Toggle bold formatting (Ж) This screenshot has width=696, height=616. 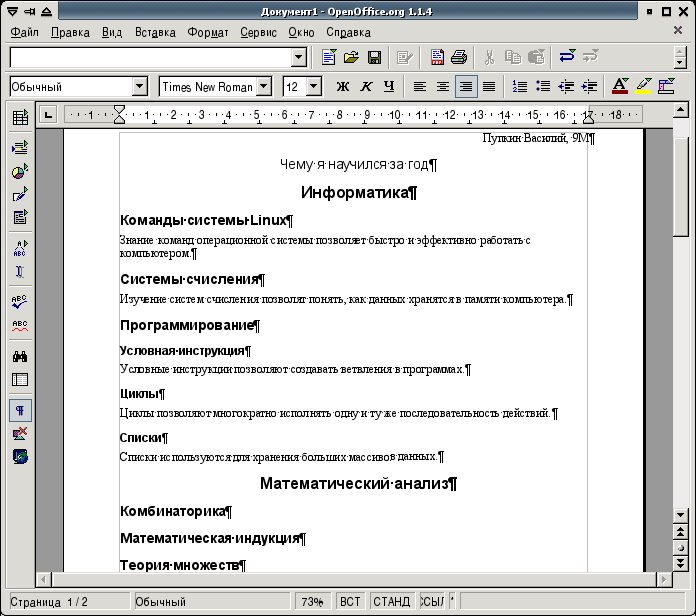[x=343, y=87]
